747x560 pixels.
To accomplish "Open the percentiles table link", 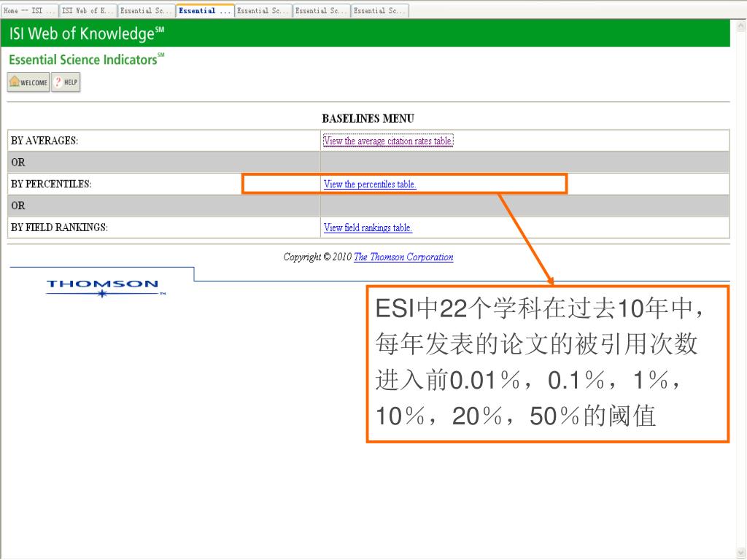I will [x=370, y=184].
